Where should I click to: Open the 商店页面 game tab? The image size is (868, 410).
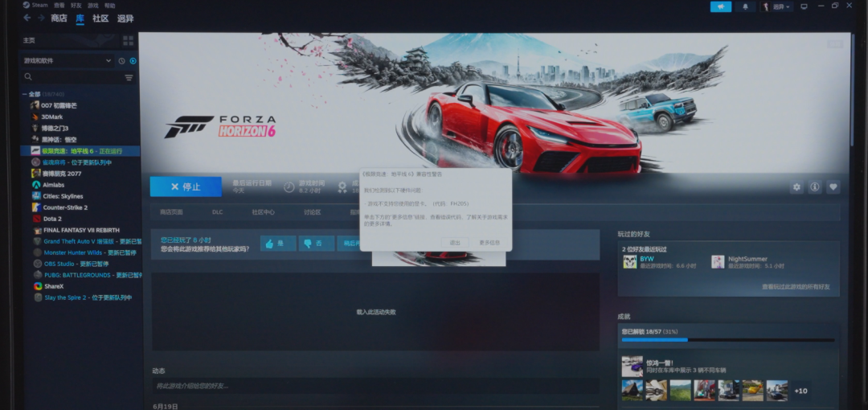(x=172, y=212)
